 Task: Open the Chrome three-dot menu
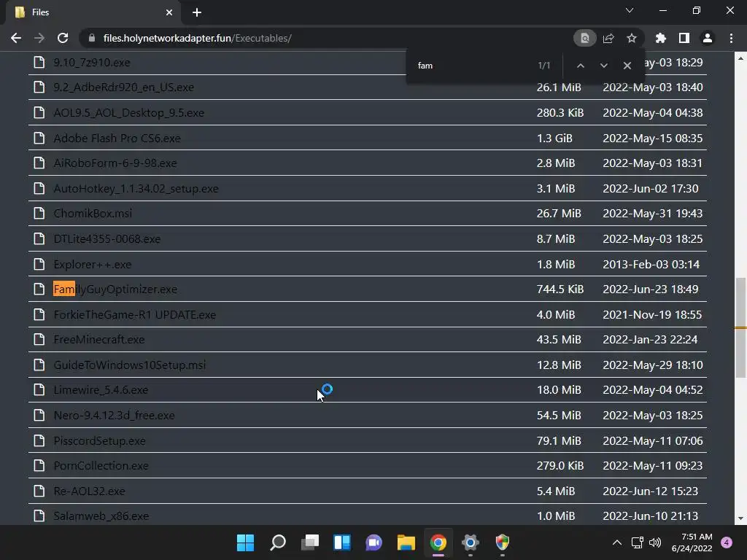coord(731,38)
